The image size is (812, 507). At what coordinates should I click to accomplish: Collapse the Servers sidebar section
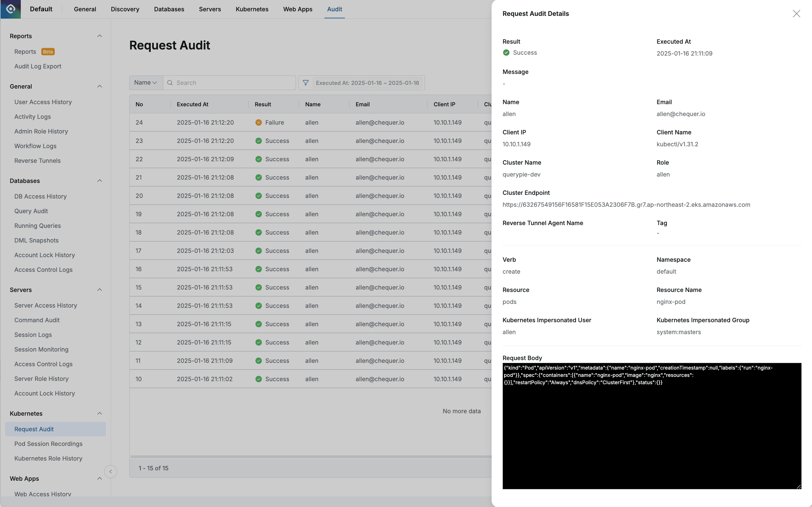tap(100, 290)
